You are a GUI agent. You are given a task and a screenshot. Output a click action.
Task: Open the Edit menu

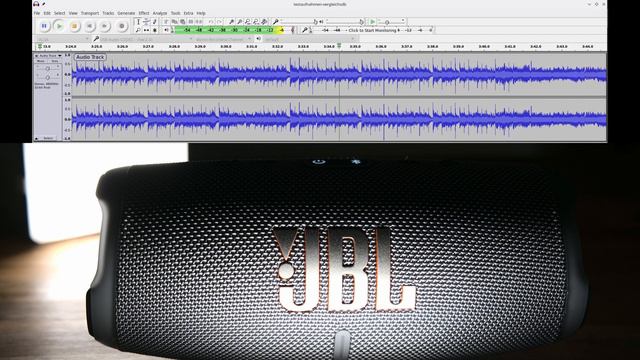[x=47, y=13]
